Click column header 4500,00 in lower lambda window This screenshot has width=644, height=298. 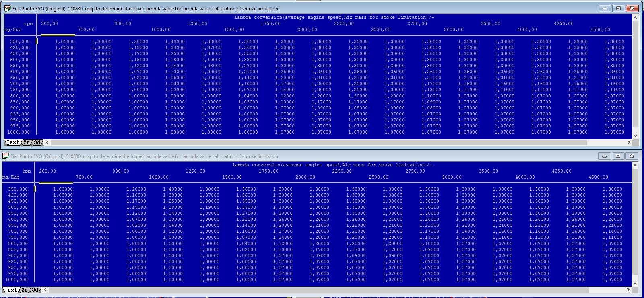(x=600, y=29)
